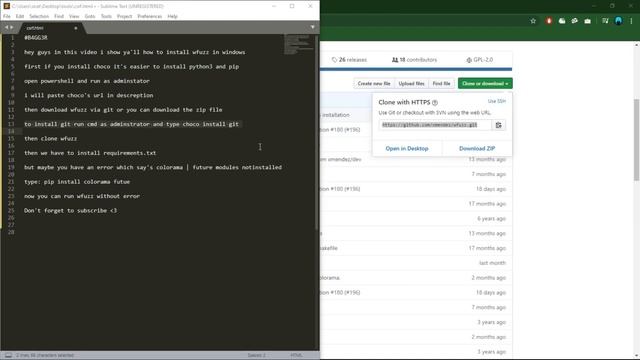Click line 'then clone wfuzz'
The height and width of the screenshot is (360, 640).
click(x=51, y=138)
